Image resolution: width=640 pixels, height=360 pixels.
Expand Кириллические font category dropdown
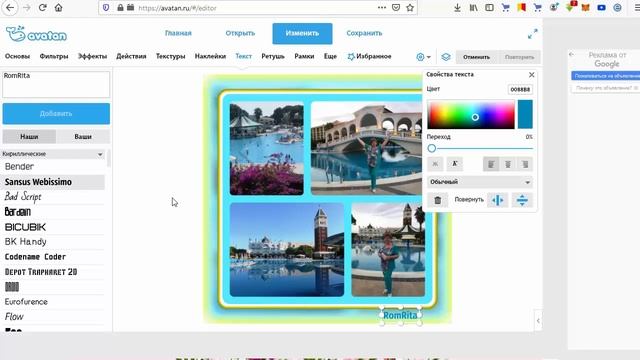53,154
